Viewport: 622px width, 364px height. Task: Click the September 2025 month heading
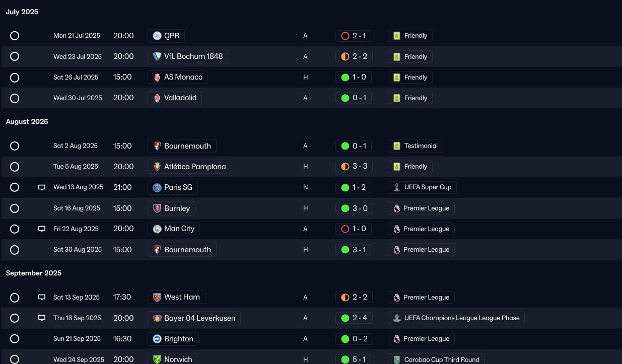tap(34, 273)
